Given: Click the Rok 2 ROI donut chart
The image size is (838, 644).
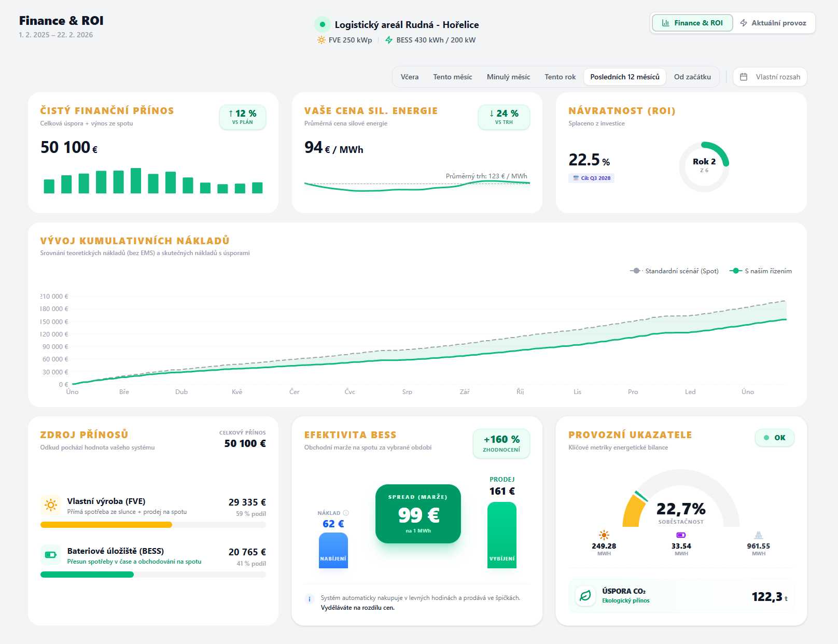Looking at the screenshot, I should (704, 166).
